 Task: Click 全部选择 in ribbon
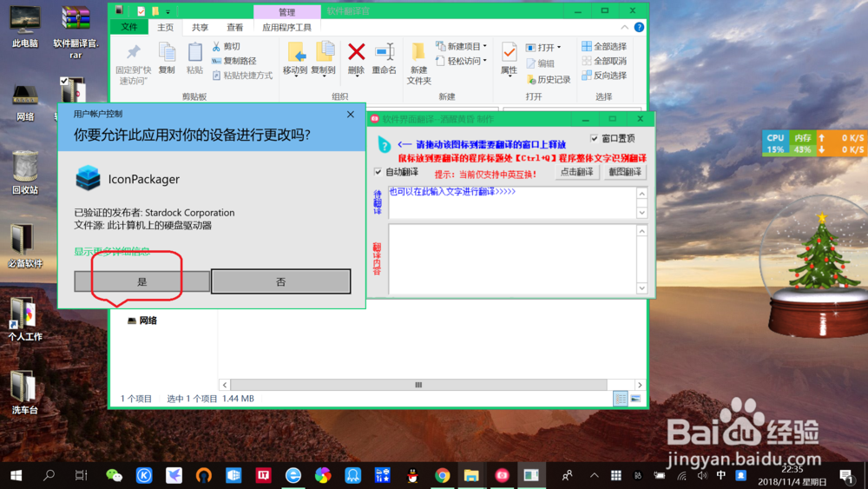pyautogui.click(x=604, y=46)
